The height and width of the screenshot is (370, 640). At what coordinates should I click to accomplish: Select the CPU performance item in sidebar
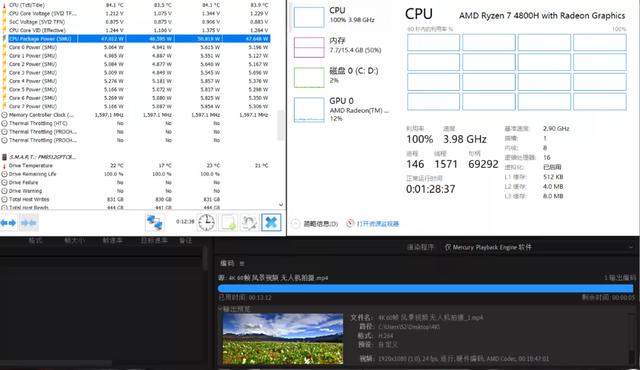click(x=340, y=16)
